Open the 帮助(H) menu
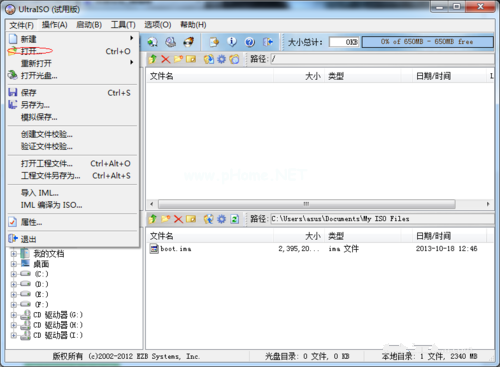This screenshot has height=367, width=500. coord(193,25)
